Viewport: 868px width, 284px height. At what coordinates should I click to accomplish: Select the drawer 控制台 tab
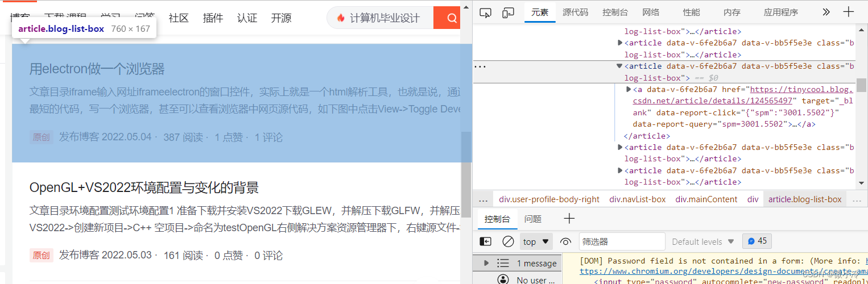(497, 219)
